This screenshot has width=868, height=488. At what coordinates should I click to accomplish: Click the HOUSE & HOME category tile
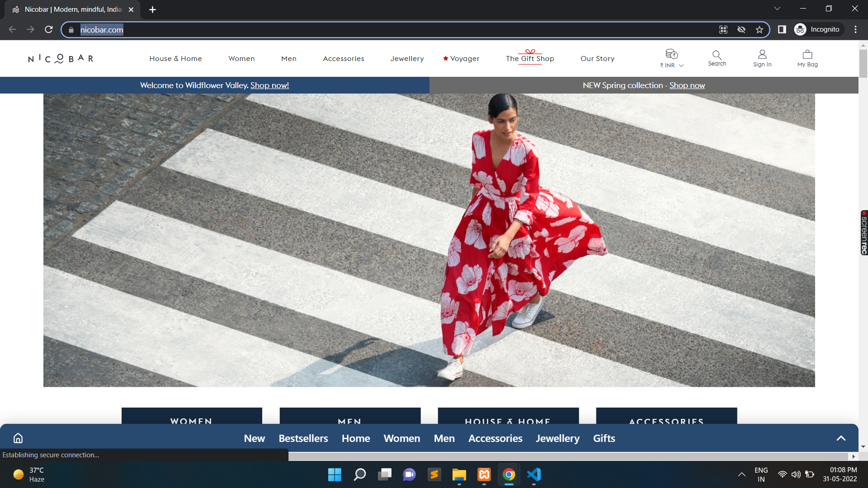point(508,416)
